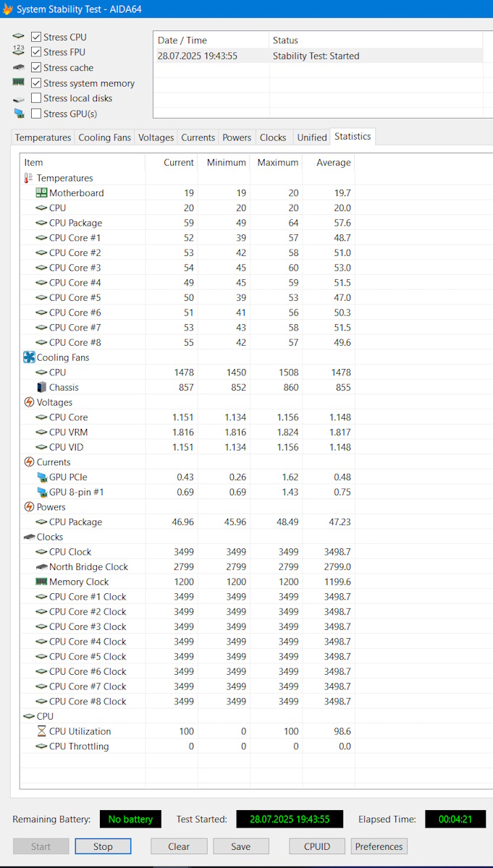This screenshot has height=868, width=493.
Task: Click the 123 icon beside Stress FPU
Action: (19, 51)
